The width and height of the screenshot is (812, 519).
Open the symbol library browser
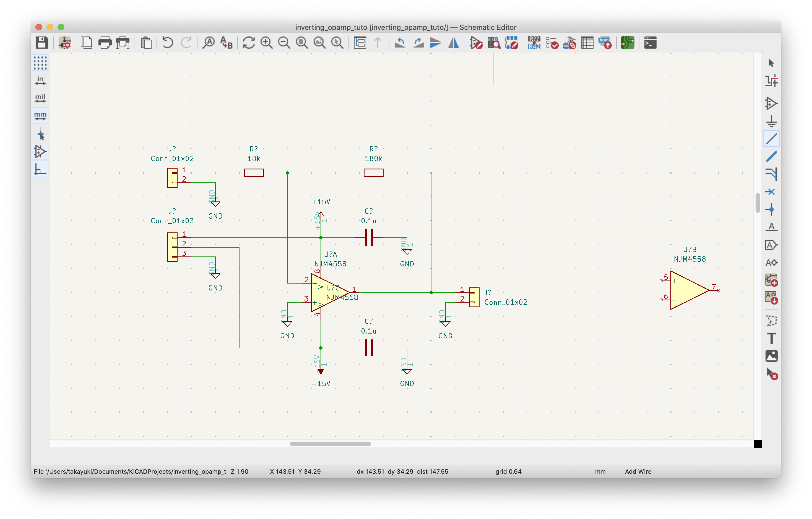[x=494, y=43]
